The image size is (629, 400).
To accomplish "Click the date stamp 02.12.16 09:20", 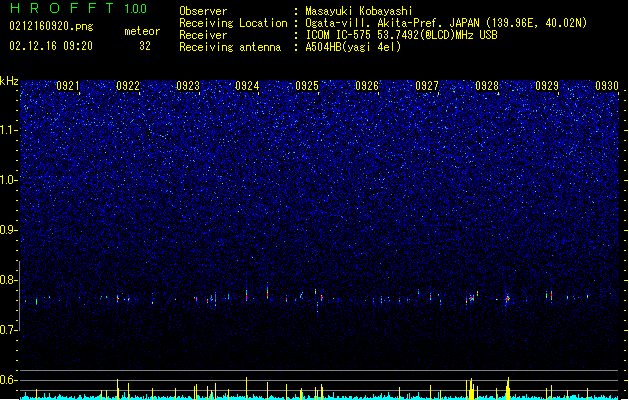I will (x=51, y=46).
